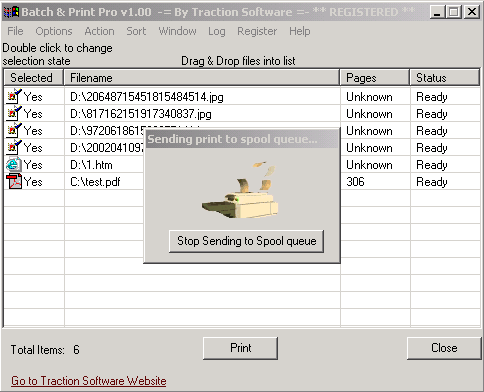
Task: Click the Stop Sending to Spool queue button
Action: (246, 241)
